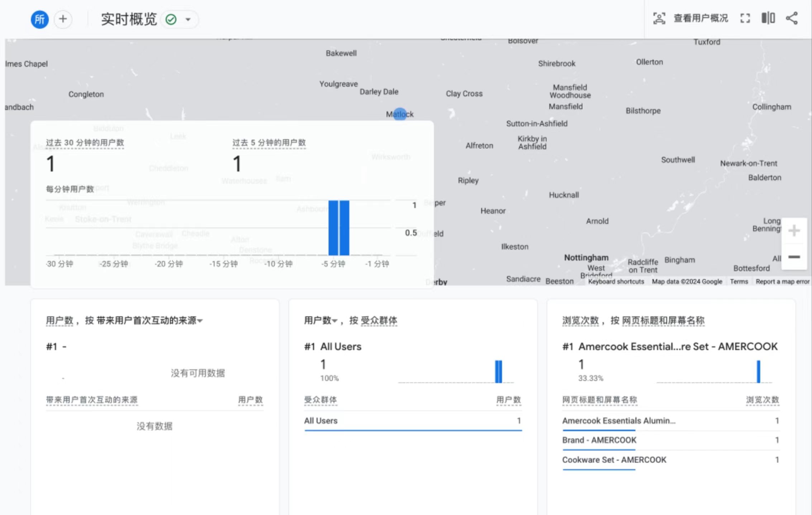Share this report using the share icon

(792, 18)
